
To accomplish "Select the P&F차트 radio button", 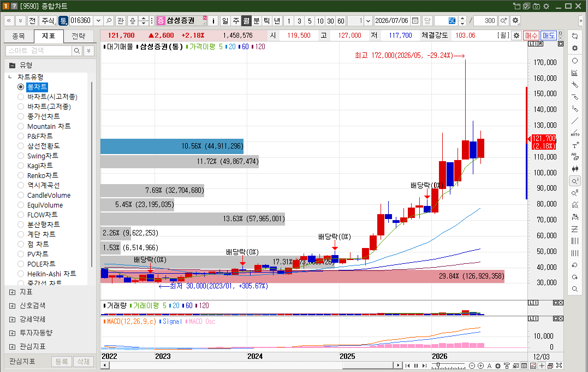I will tap(21, 136).
